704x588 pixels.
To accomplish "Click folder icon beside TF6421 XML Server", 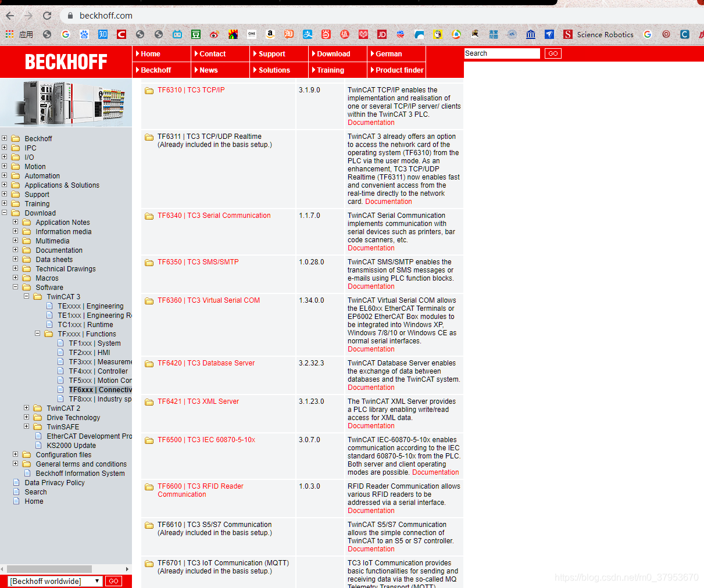I will [149, 402].
